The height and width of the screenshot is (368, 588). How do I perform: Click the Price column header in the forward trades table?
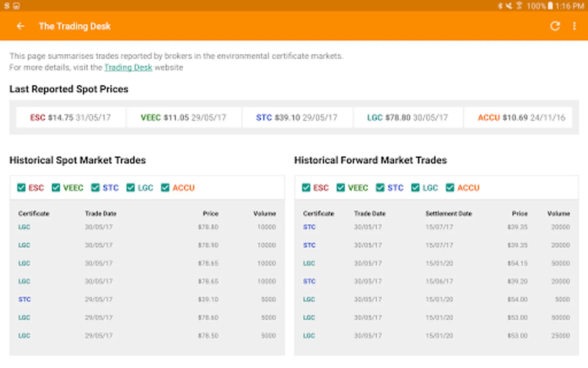click(x=520, y=213)
